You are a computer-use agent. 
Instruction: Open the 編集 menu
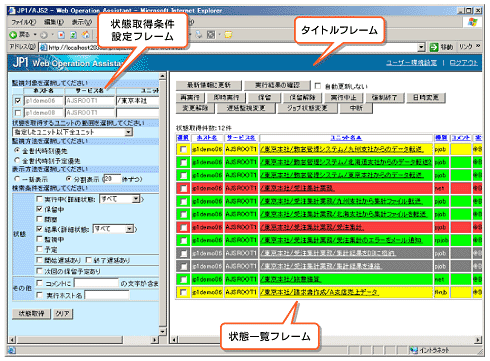click(53, 22)
